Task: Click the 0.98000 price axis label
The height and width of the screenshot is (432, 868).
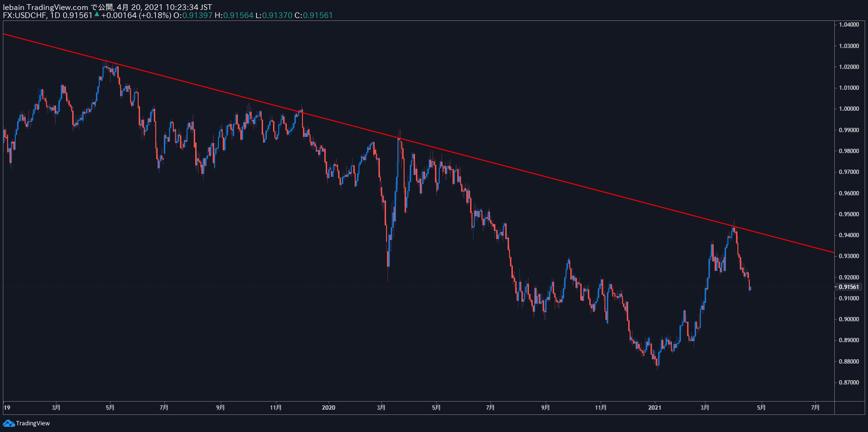Action: [x=849, y=151]
